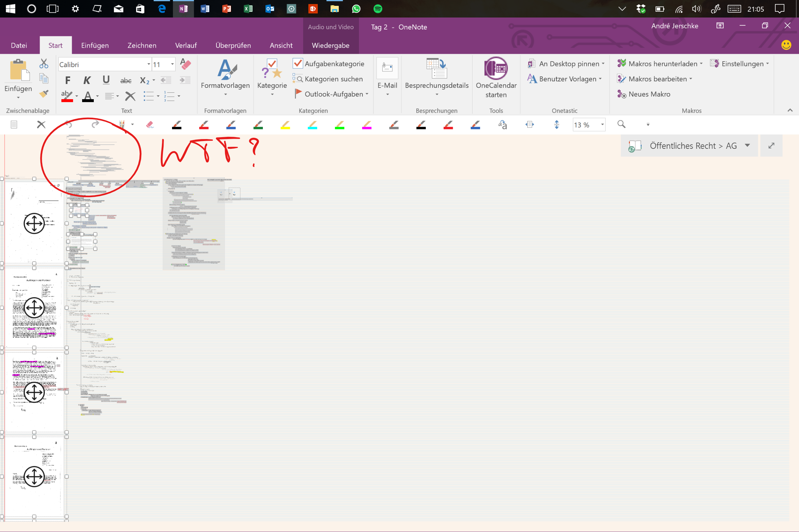Toggle the Aufgabenkategorie checkbox
The width and height of the screenshot is (799, 532).
point(298,64)
